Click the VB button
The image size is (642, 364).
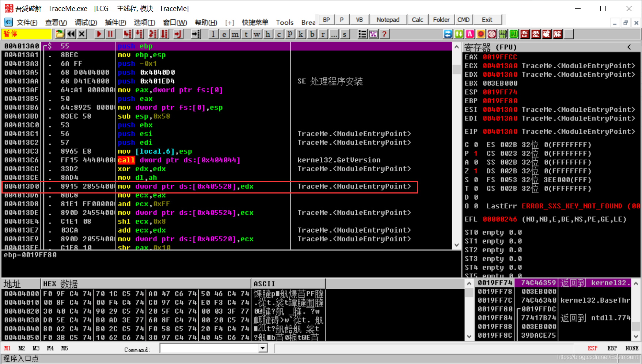point(360,20)
